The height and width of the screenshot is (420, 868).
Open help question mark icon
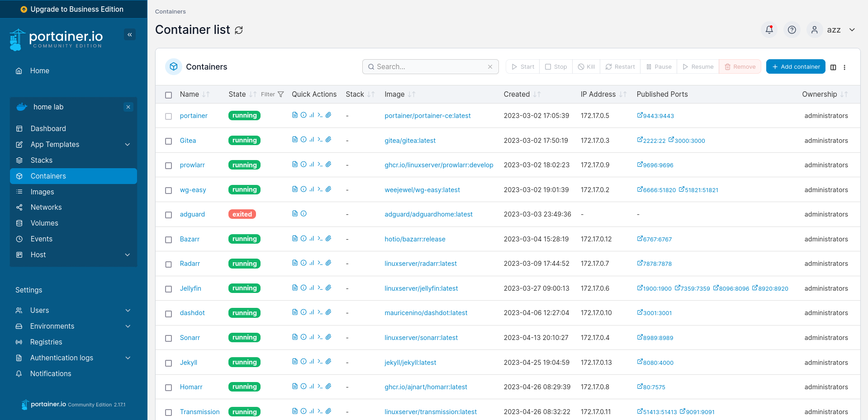(792, 30)
